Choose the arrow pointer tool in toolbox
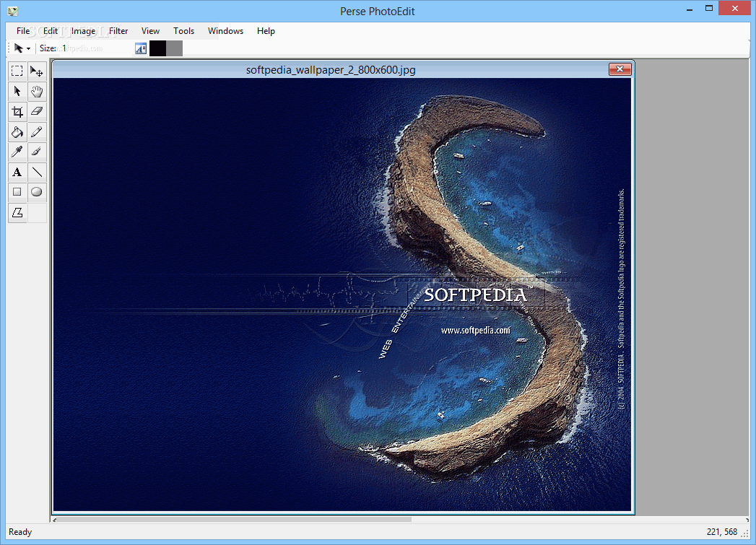Image resolution: width=756 pixels, height=545 pixels. (17, 91)
